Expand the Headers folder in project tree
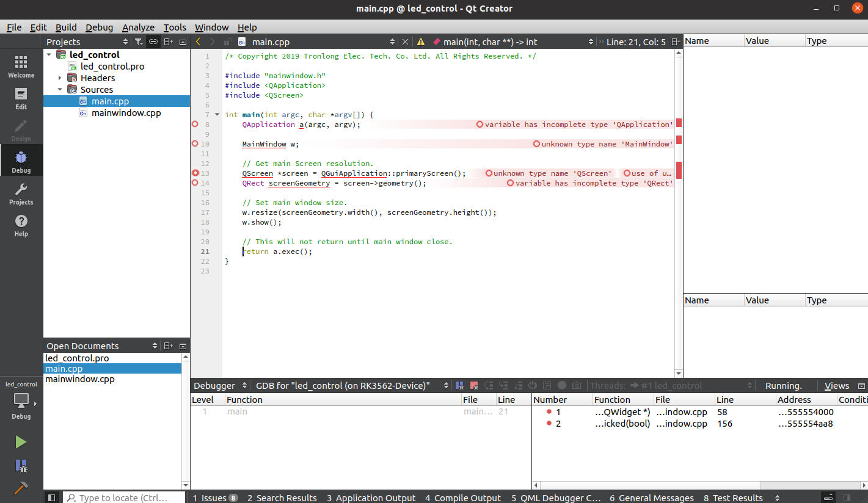Viewport: 868px width, 503px height. [60, 78]
